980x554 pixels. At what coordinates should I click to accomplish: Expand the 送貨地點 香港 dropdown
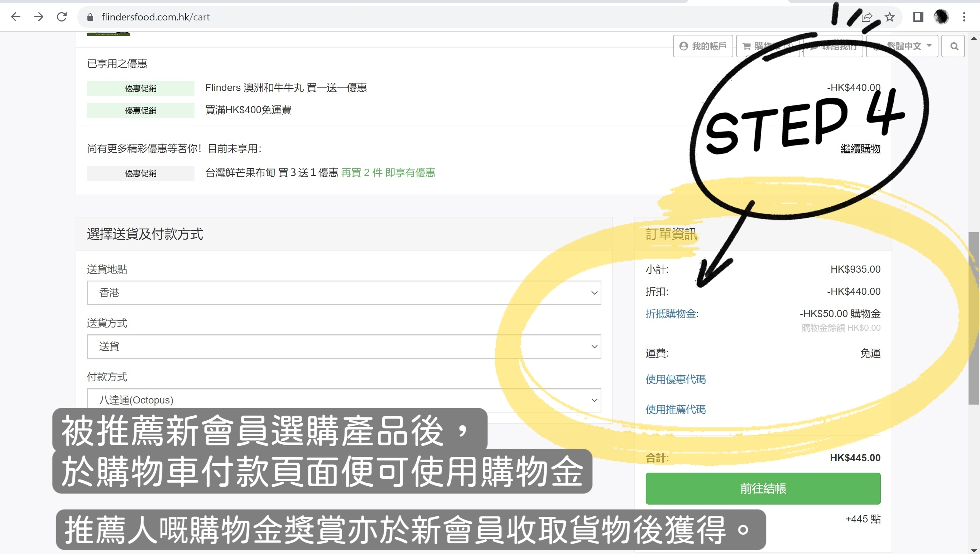(344, 293)
